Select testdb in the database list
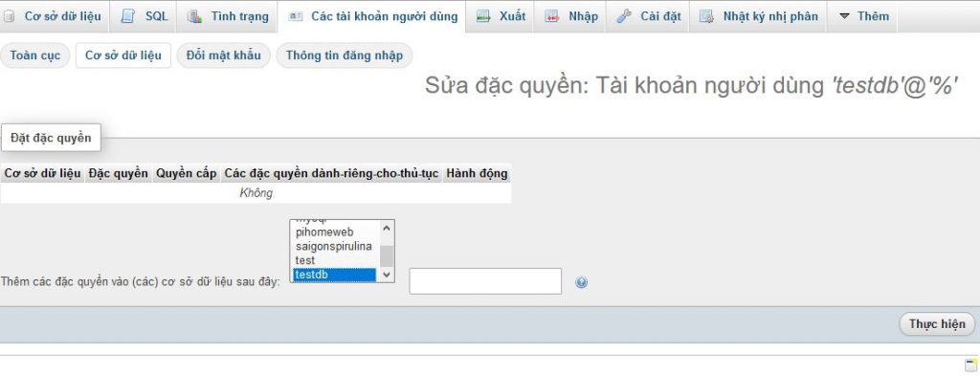Viewport: 980px width, 376px height. click(x=335, y=275)
